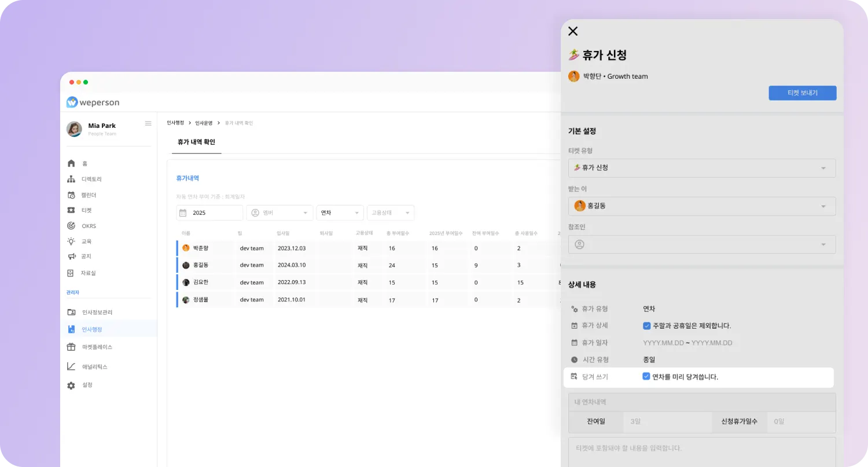Click the join date 2024.03.10
868x467 pixels.
click(292, 265)
